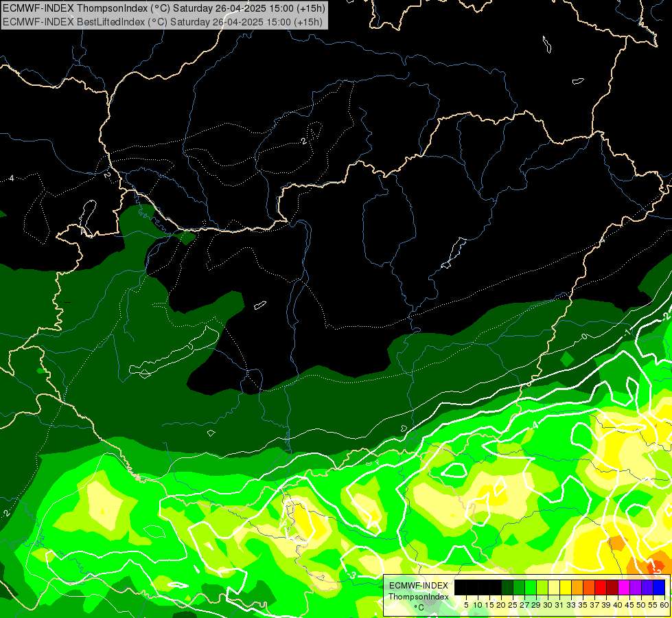Screen dimensions: 672x618
Task: Click the legend tick value '29'
Action: tap(536, 605)
